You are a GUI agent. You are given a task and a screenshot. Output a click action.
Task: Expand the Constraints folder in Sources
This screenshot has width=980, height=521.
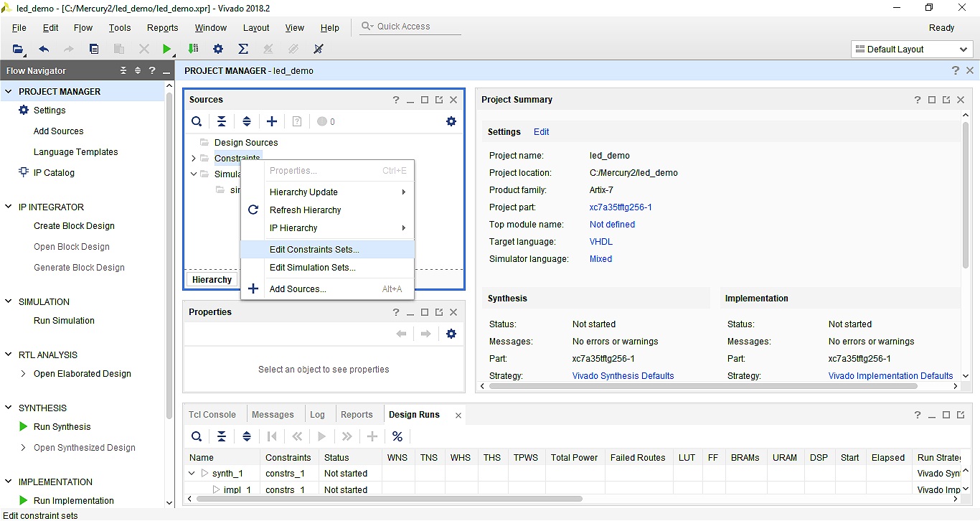pos(194,158)
